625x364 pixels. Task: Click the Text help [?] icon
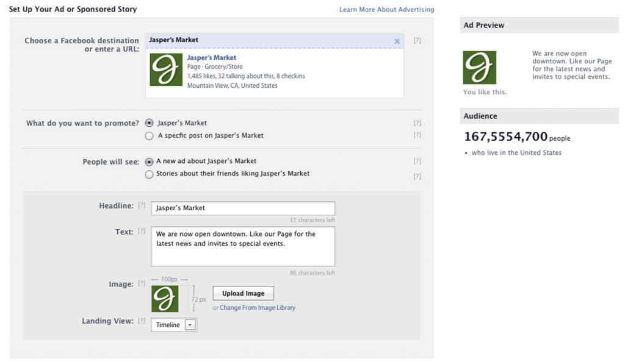142,231
